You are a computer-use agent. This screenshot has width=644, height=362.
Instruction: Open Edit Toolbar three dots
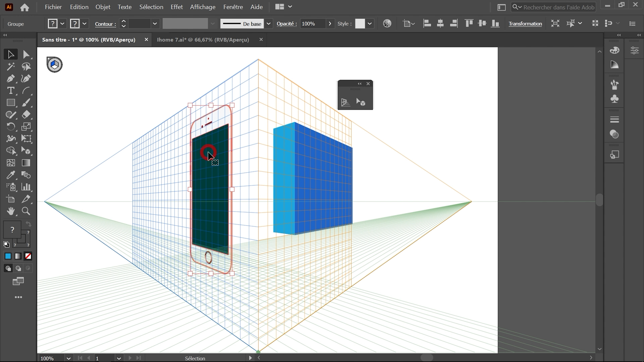[x=18, y=297]
